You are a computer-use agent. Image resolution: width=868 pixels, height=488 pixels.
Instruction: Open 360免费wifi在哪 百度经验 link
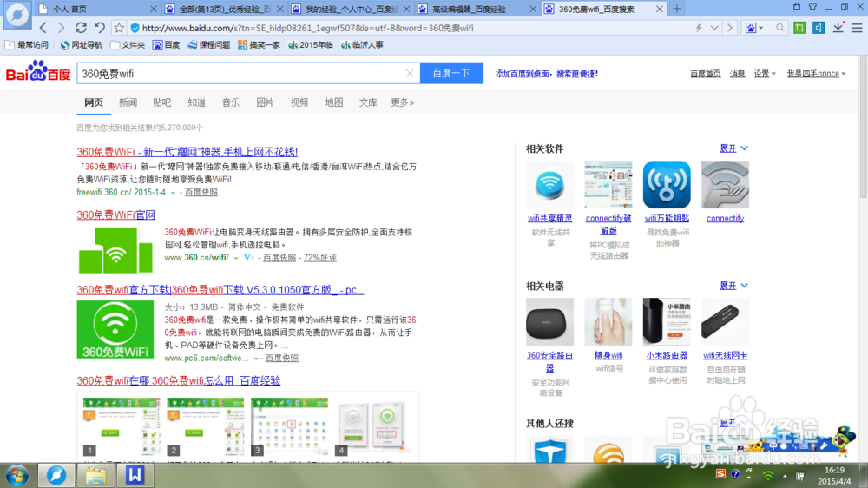(179, 380)
